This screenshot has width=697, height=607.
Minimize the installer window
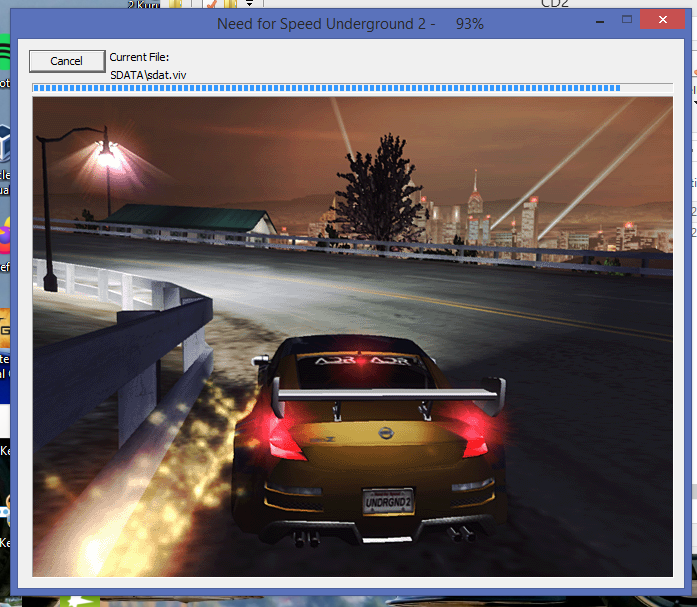click(x=600, y=20)
